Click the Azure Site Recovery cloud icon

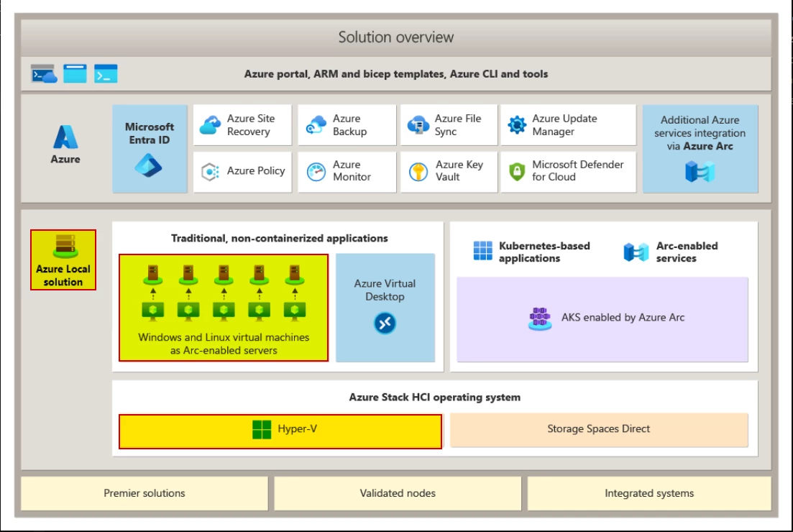click(x=210, y=125)
